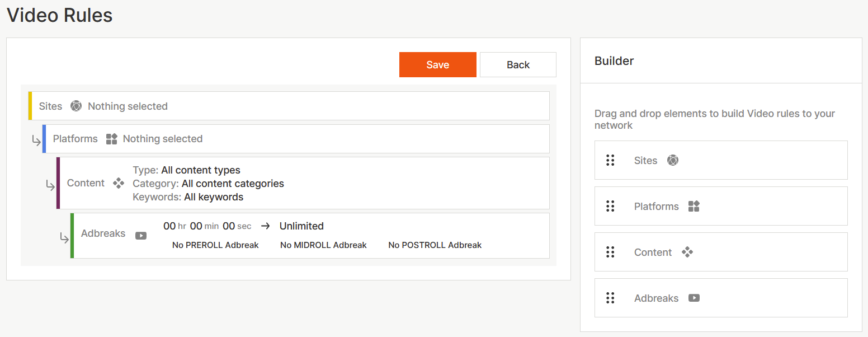Click the orange Save button
Viewport: 868px width, 337px height.
coord(437,65)
